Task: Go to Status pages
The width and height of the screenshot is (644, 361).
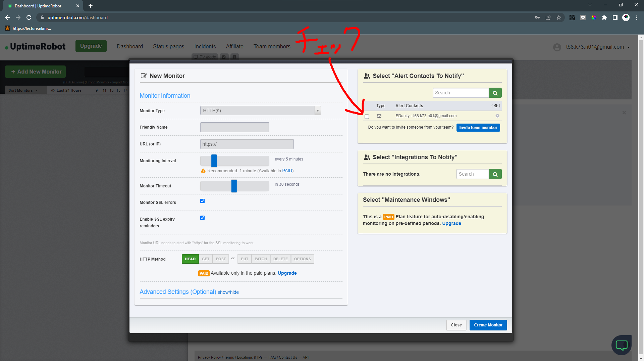Action: (x=169, y=46)
